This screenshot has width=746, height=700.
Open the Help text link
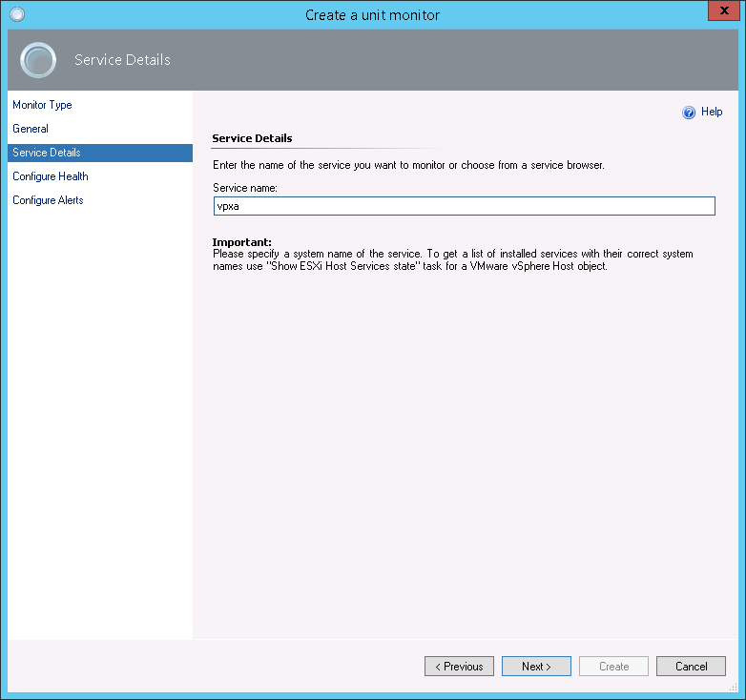click(712, 113)
